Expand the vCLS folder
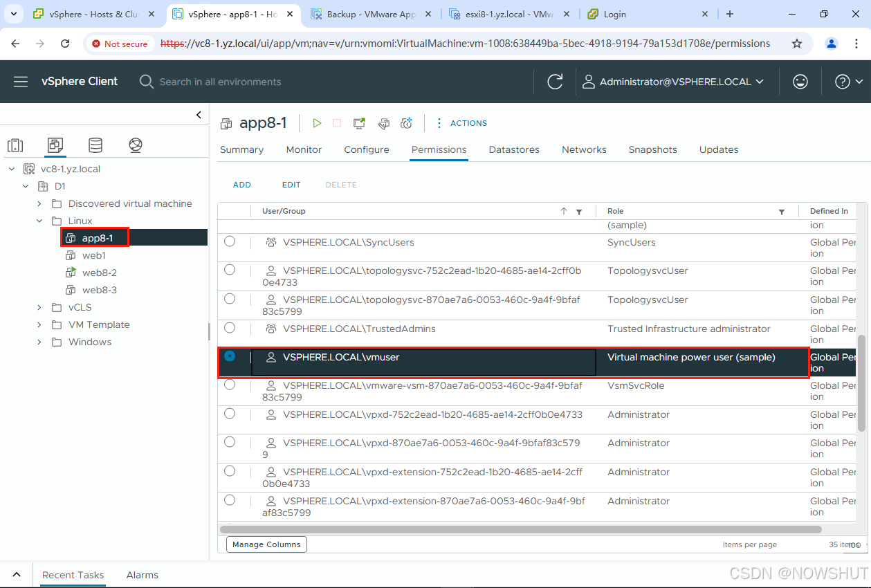The image size is (871, 588). pyautogui.click(x=39, y=307)
